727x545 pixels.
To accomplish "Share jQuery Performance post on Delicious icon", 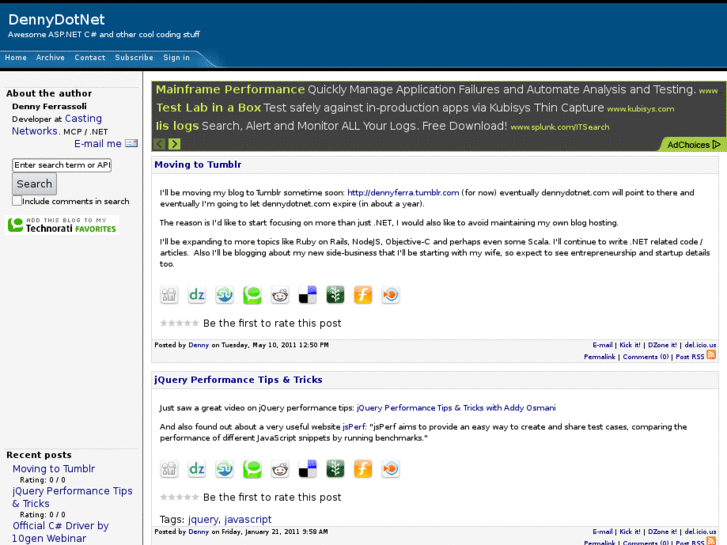I will click(307, 469).
